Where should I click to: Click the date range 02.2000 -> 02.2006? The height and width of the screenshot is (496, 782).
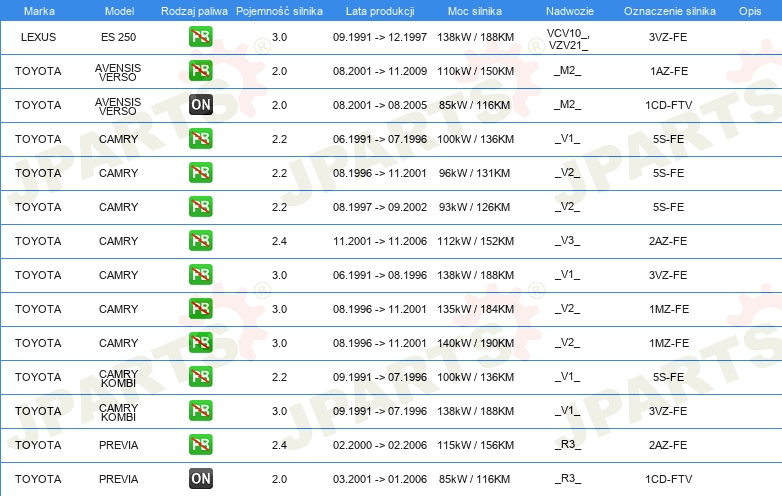tap(380, 445)
